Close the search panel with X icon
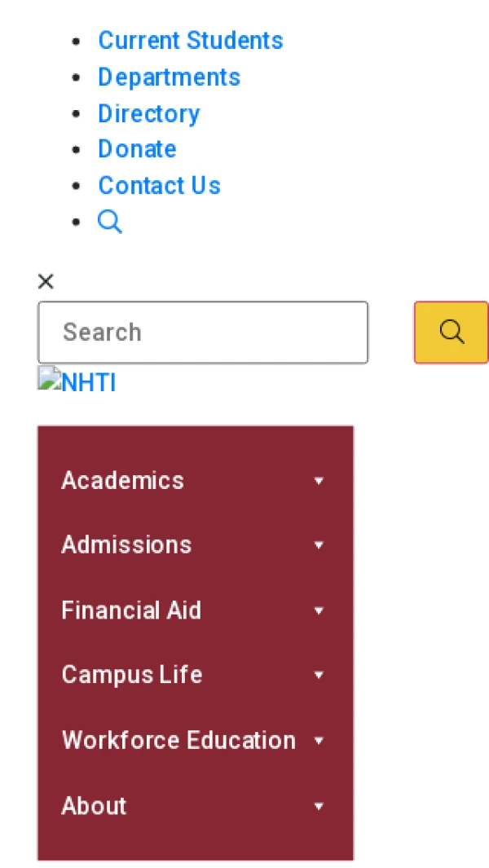Image resolution: width=489 pixels, height=868 pixels. tap(46, 282)
